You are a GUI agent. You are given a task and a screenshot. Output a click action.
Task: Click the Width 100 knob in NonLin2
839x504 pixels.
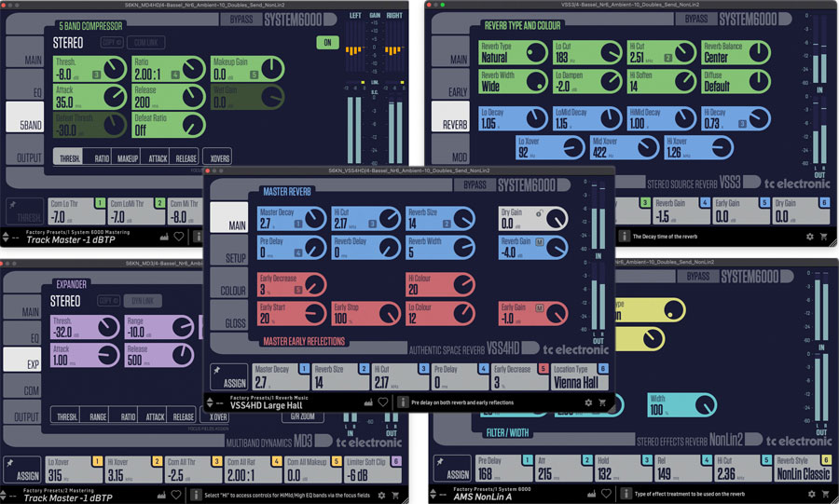tap(706, 405)
